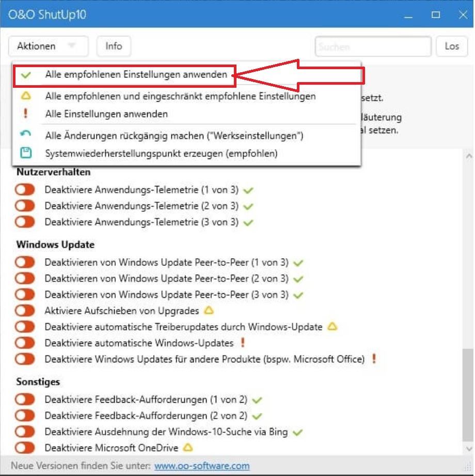Image resolution: width=475 pixels, height=476 pixels.
Task: Click the Sonstiges section heading
Action: (x=38, y=382)
